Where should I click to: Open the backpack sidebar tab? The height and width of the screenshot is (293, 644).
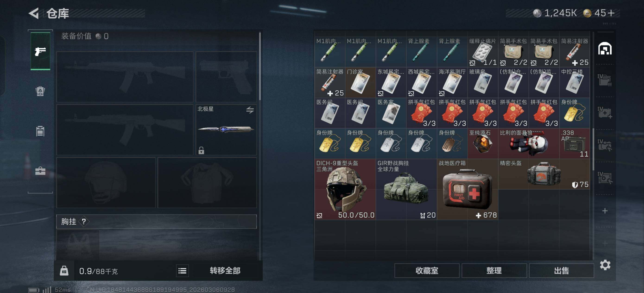coord(40,91)
